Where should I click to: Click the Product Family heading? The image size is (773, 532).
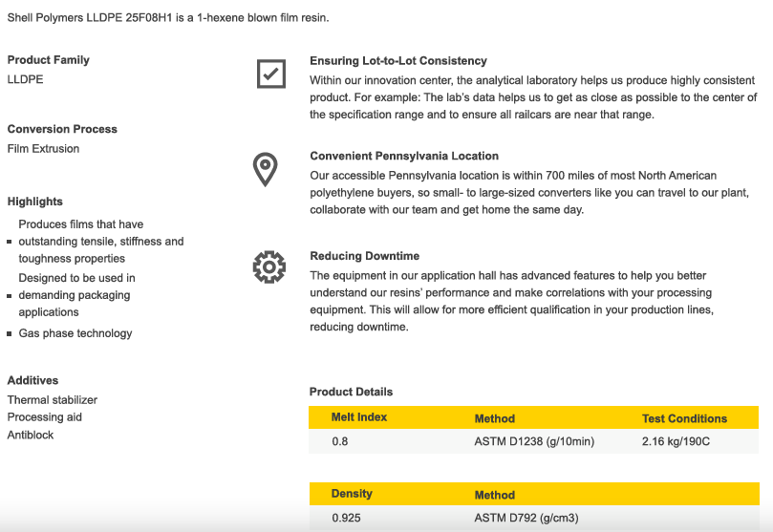coord(49,60)
